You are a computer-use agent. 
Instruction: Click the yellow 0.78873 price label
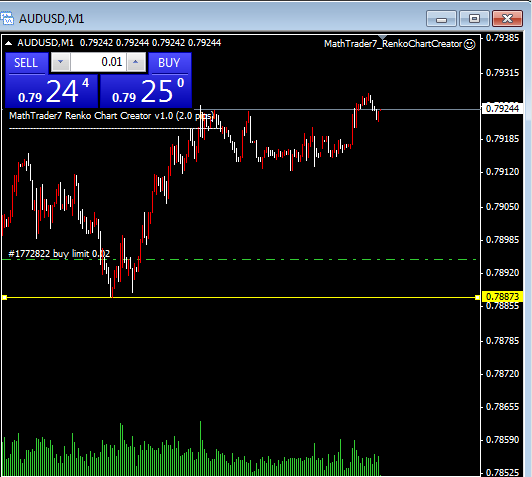[502, 297]
